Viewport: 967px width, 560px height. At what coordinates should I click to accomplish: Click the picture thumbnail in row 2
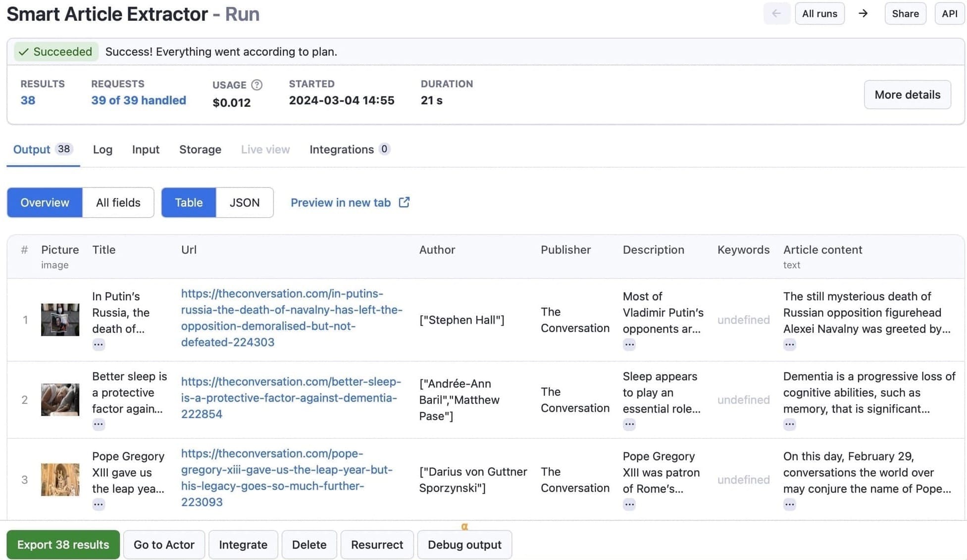tap(60, 400)
